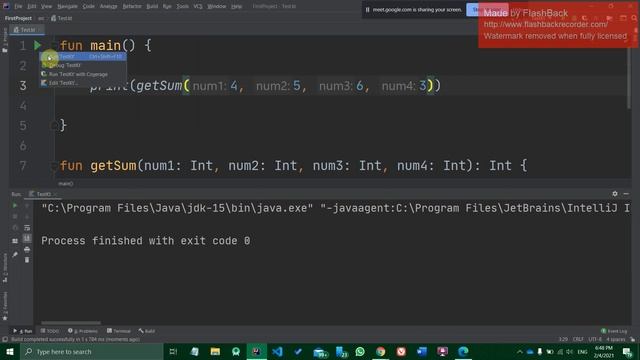Open the Terminal tool window button
The image size is (640, 360).
pos(118,331)
